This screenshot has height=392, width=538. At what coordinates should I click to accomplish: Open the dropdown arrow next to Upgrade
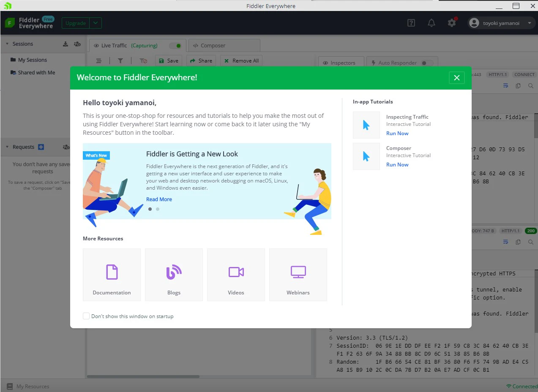pyautogui.click(x=96, y=23)
